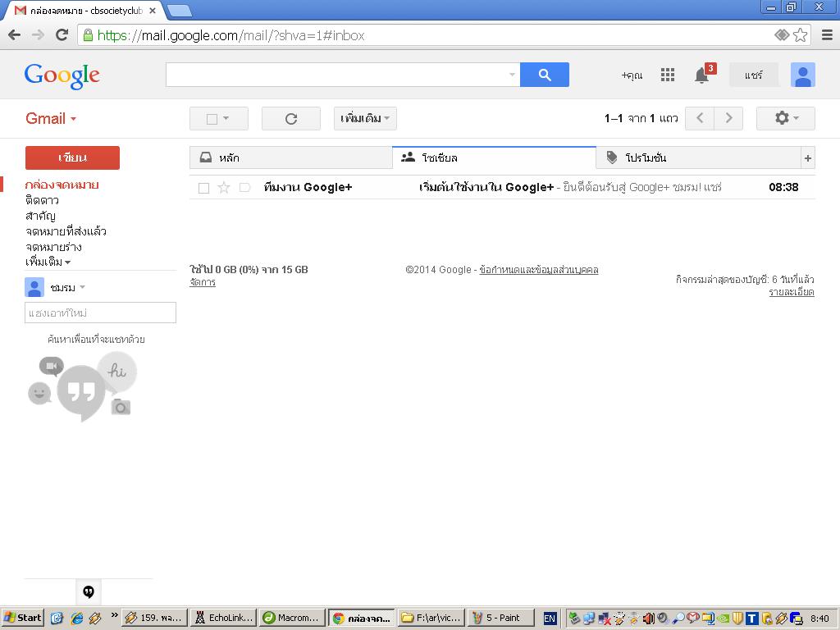
Task: Open the 5 - Paint taskbar window
Action: pyautogui.click(x=500, y=618)
